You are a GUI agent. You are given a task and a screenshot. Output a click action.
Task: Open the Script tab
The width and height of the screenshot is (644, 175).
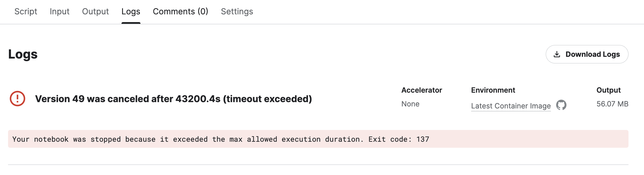click(26, 11)
